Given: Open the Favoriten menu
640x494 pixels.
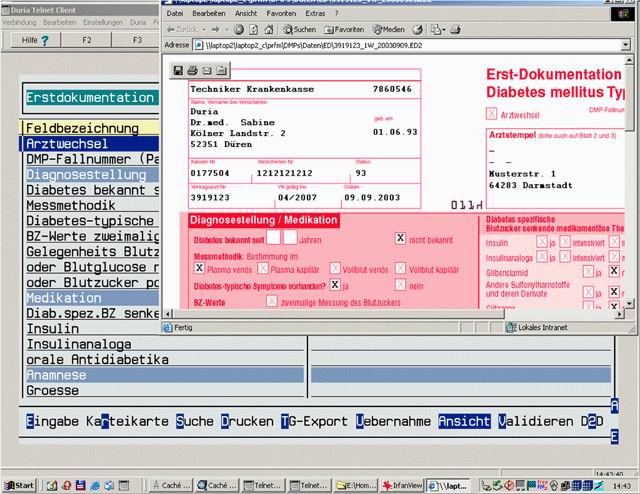Looking at the screenshot, I should tap(284, 15).
